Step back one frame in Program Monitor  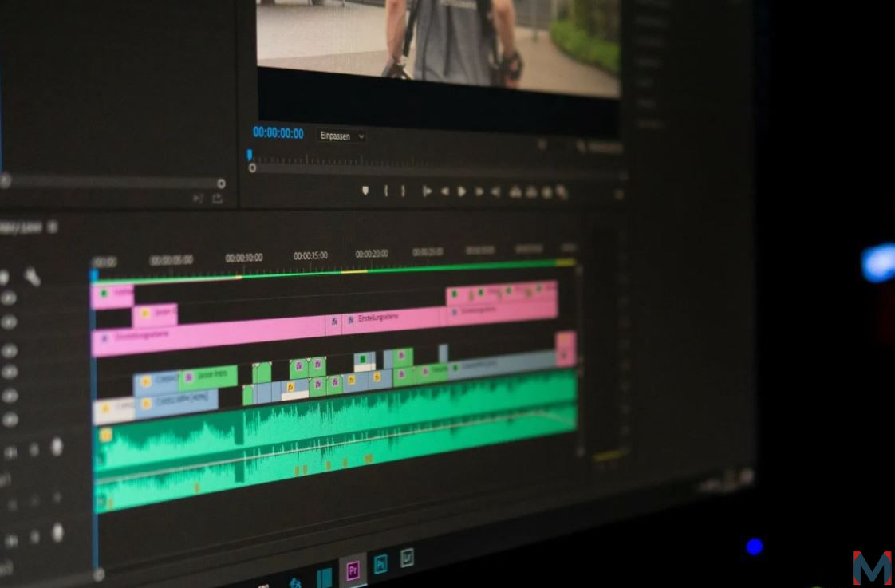click(x=444, y=191)
